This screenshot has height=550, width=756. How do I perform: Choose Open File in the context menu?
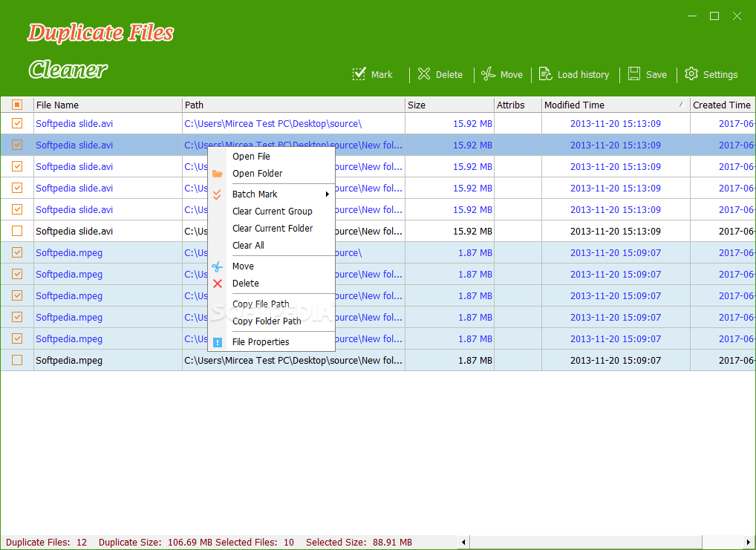272,157
